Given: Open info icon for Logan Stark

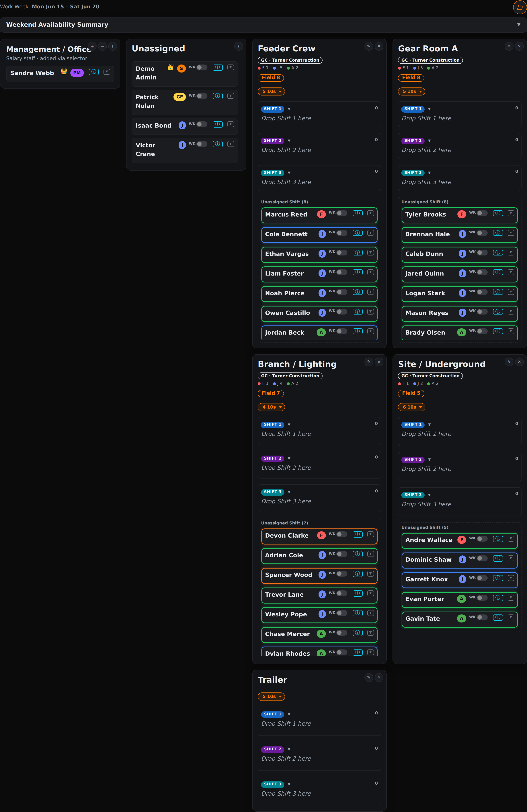Looking at the screenshot, I should (498, 292).
